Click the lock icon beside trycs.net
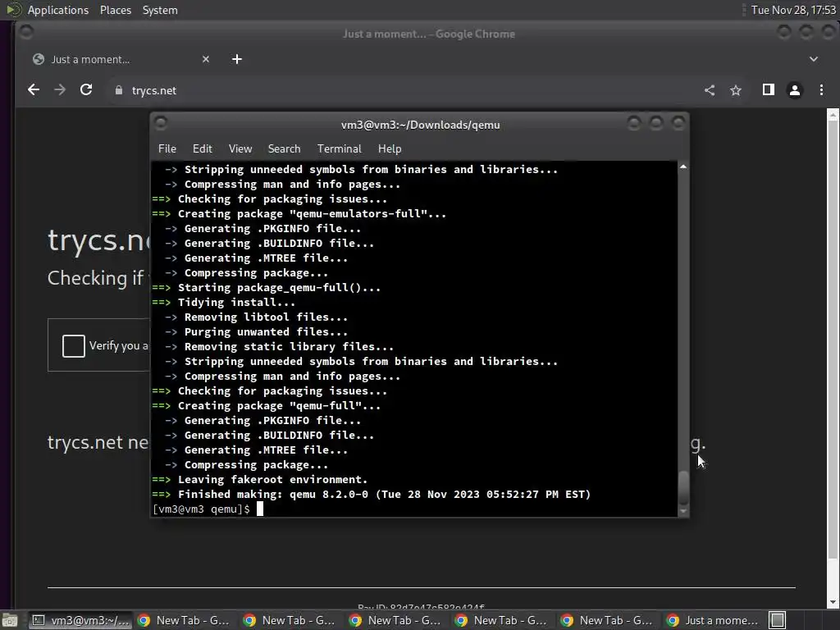Image resolution: width=840 pixels, height=630 pixels. coord(119,90)
